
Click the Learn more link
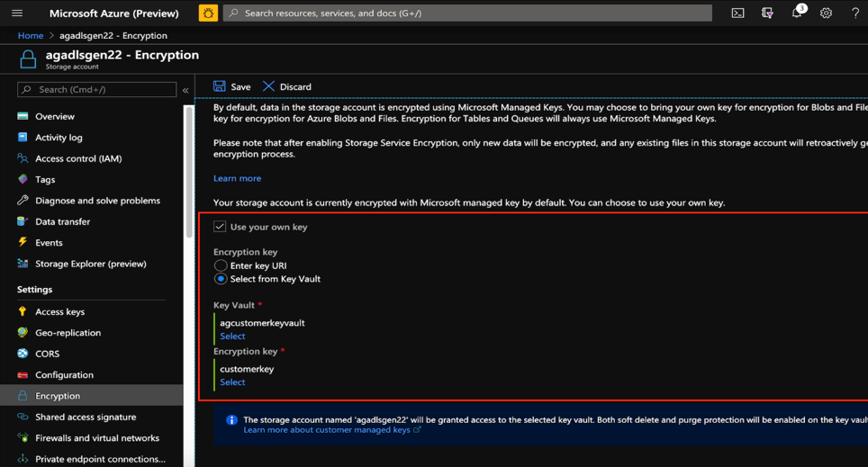(237, 178)
